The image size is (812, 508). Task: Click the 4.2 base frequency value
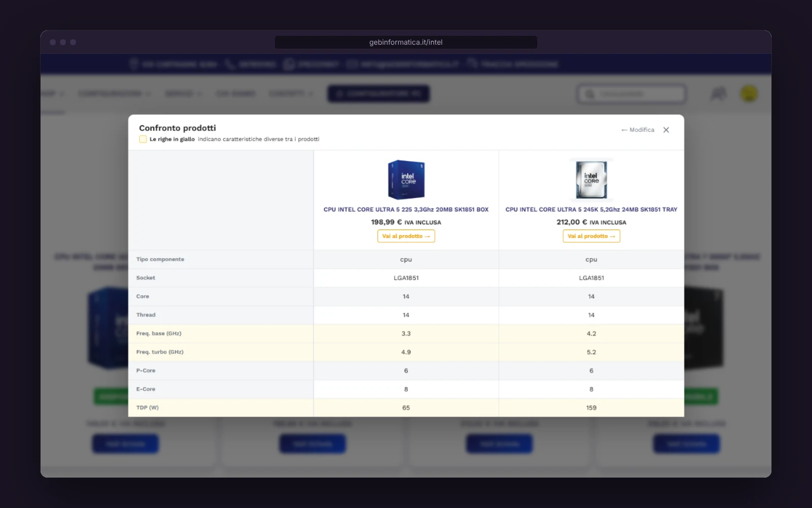(x=591, y=334)
